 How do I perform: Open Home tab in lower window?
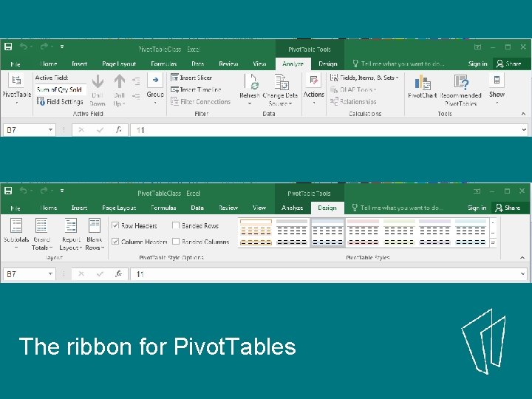tap(49, 208)
